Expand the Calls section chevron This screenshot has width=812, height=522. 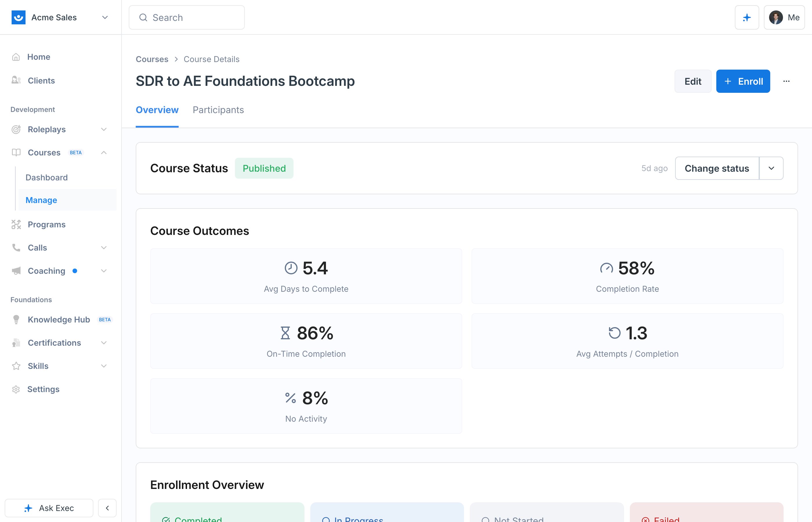click(x=104, y=247)
